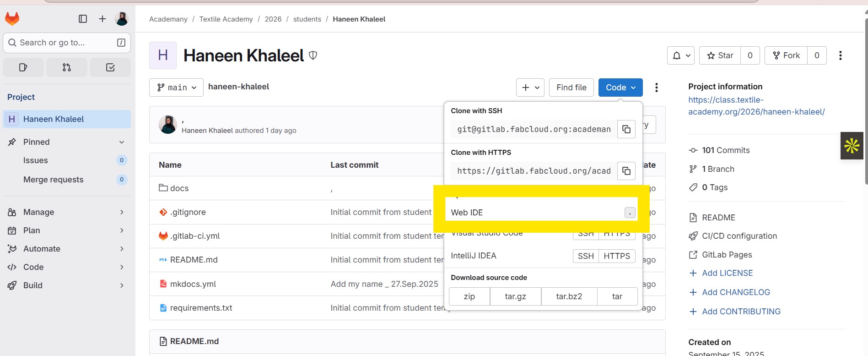868x356 pixels.
Task: Open the notification bell dropdown
Action: [x=681, y=55]
